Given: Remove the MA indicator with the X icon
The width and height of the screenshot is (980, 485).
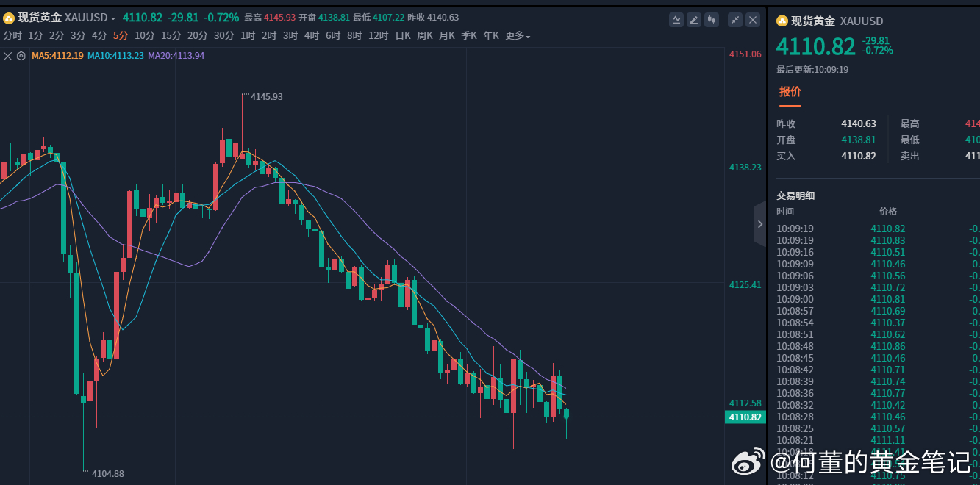Looking at the screenshot, I should (x=8, y=55).
